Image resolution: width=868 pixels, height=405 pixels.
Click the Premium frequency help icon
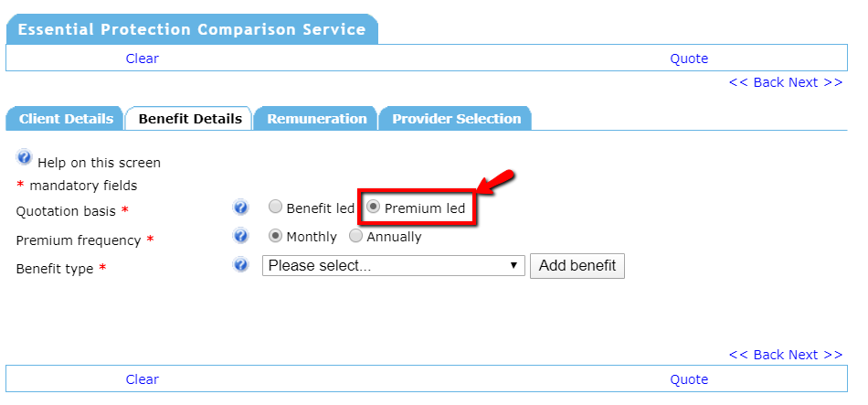click(241, 237)
